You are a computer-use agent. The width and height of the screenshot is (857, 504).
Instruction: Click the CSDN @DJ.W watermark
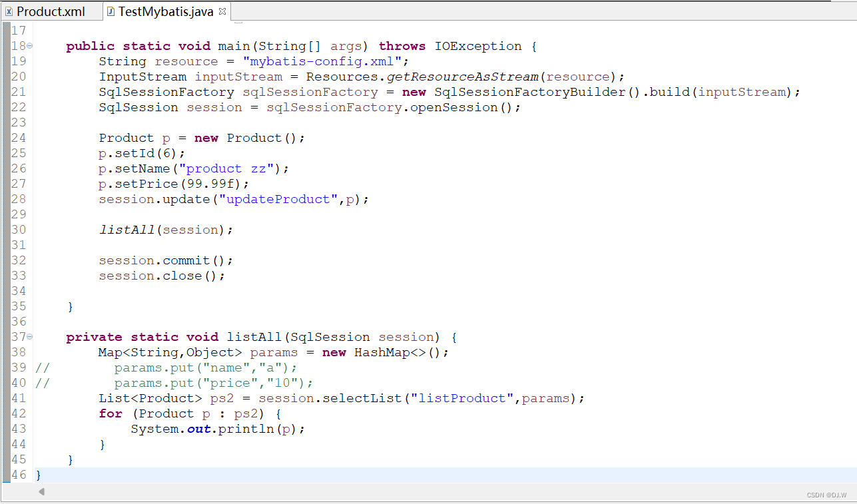pos(826,495)
